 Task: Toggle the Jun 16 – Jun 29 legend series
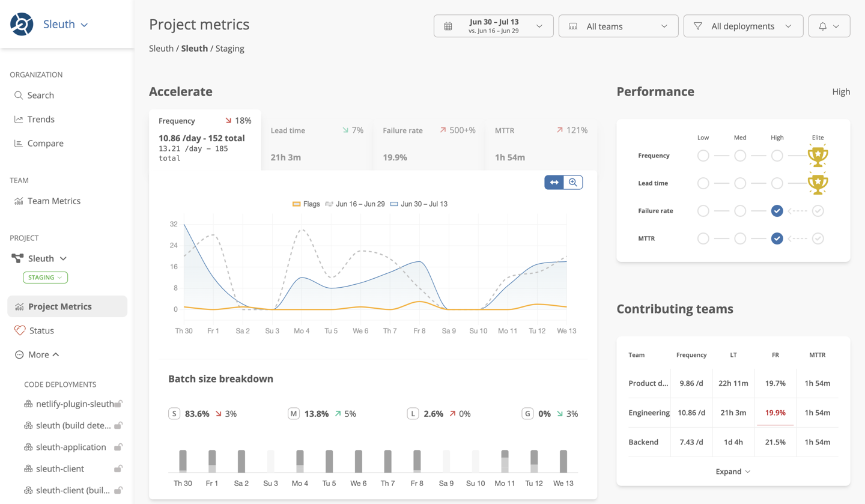(x=355, y=204)
